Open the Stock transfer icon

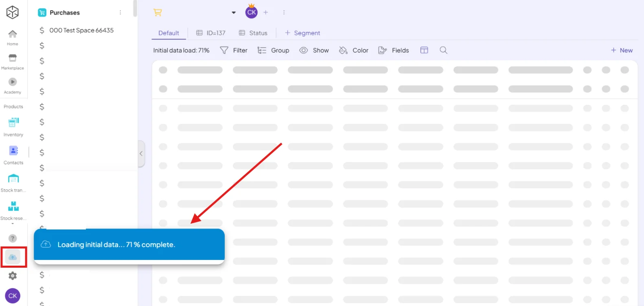pyautogui.click(x=13, y=178)
